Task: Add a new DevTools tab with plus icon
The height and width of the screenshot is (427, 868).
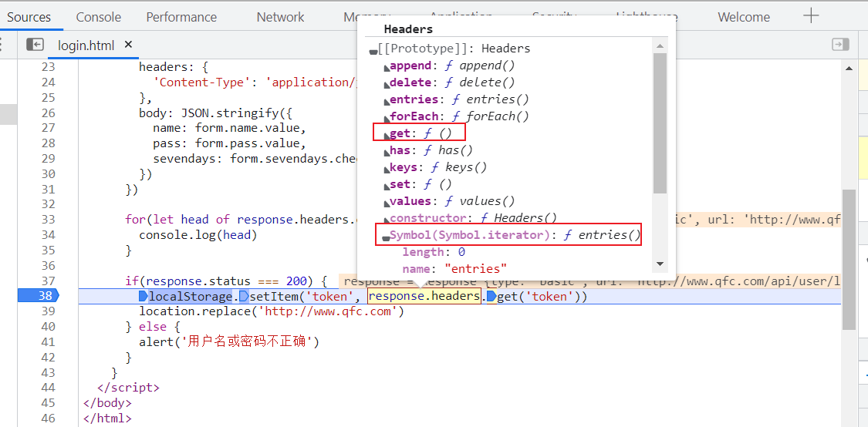Action: tap(810, 16)
